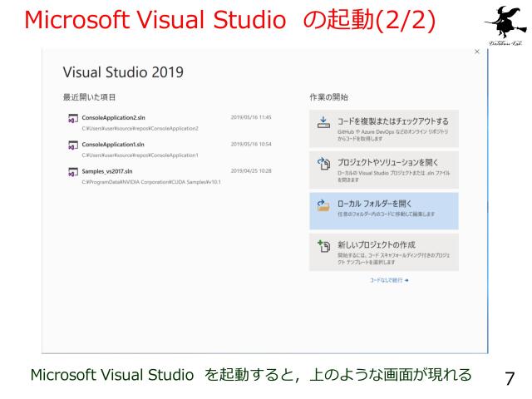This screenshot has height=399, width=532.
Task: Click the CUDA Samples v10.1 file path
Action: point(150,182)
